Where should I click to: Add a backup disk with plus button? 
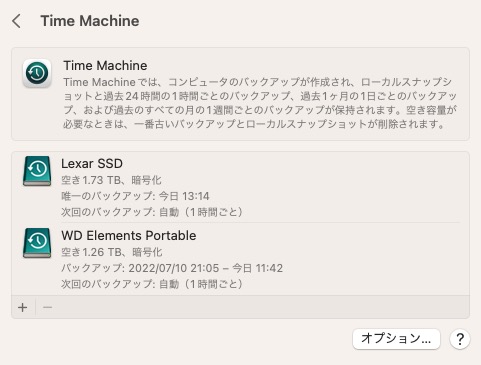[23, 307]
